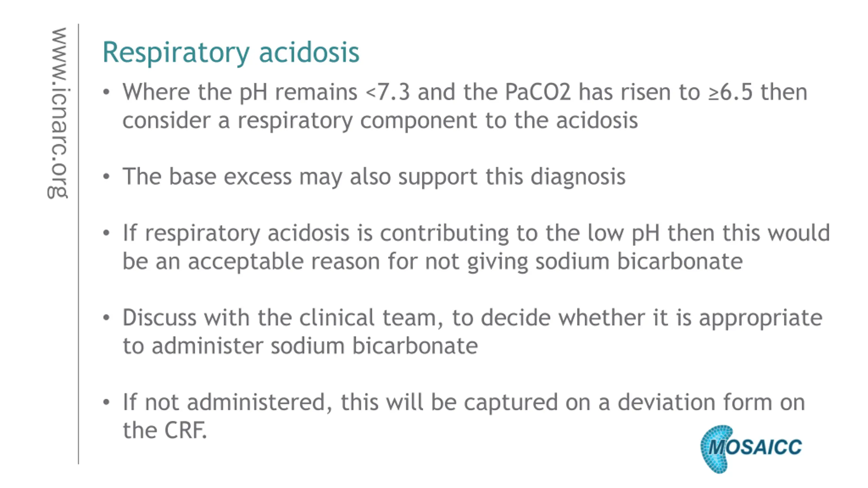Click the bullet dot before 'Discuss with'

pyautogui.click(x=106, y=318)
